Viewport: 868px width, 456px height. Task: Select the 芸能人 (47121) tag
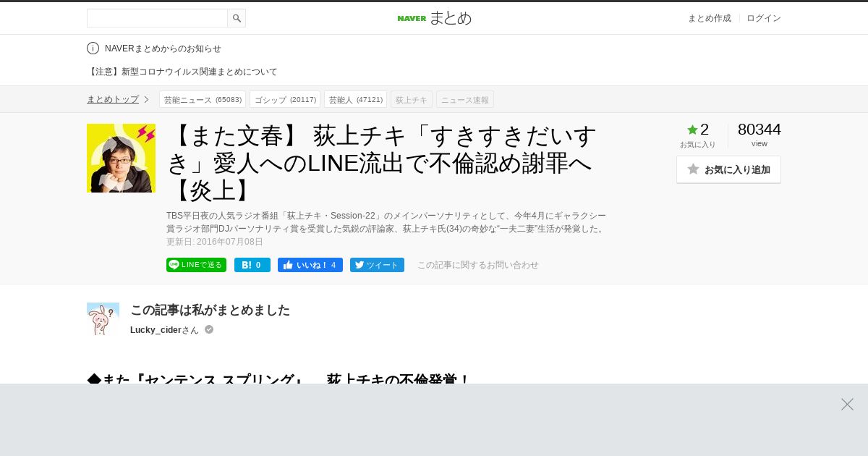pyautogui.click(x=355, y=99)
